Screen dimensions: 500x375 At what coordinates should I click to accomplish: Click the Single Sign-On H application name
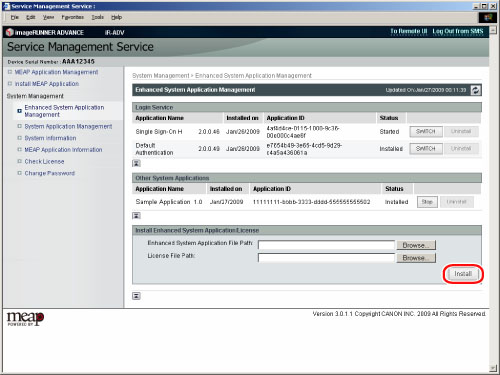point(159,132)
